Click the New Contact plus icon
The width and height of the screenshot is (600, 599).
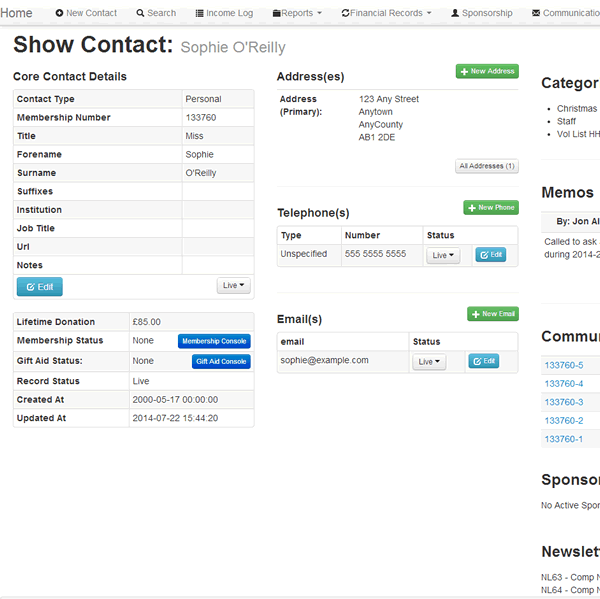[60, 13]
